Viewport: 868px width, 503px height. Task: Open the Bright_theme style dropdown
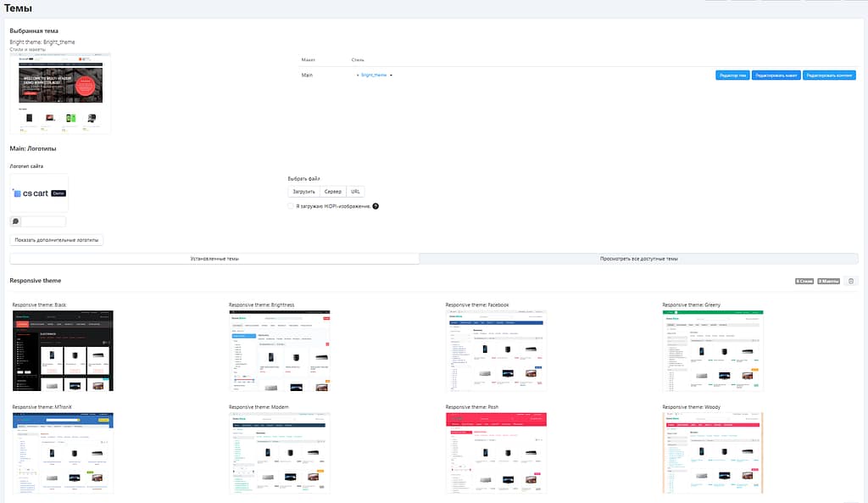coord(376,75)
